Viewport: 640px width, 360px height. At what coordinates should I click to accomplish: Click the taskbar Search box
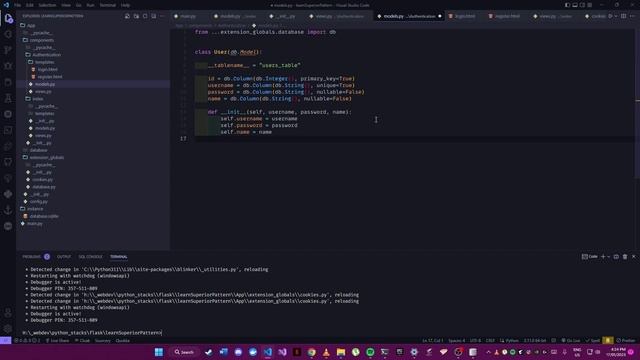184,352
